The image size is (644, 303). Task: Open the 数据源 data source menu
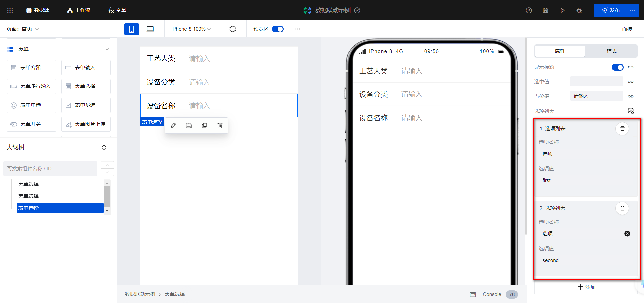pos(38,10)
